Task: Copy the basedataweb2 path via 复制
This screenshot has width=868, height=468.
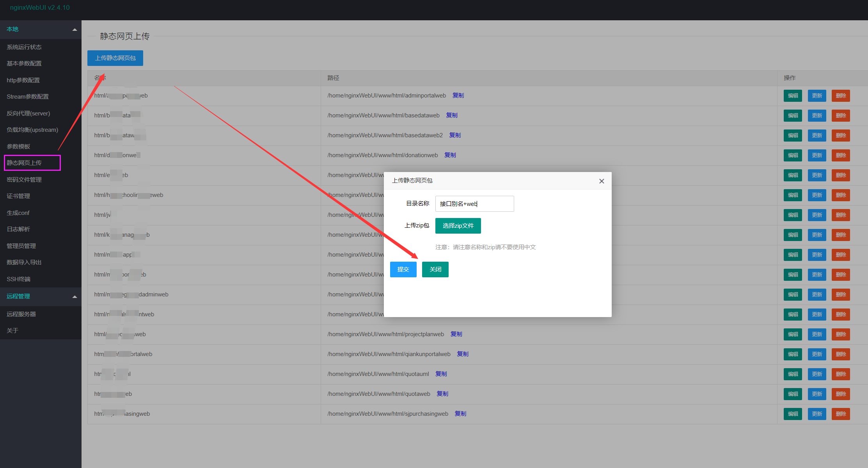Action: click(455, 135)
